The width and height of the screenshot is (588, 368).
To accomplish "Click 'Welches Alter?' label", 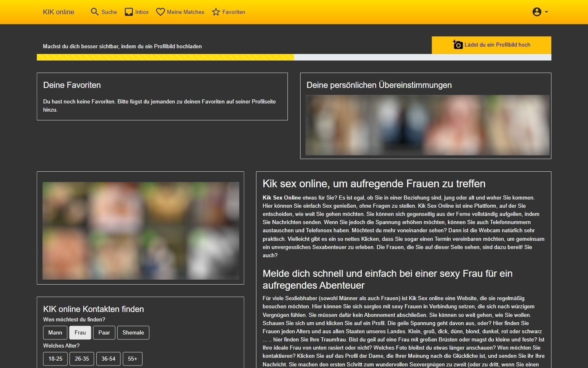I will (61, 346).
